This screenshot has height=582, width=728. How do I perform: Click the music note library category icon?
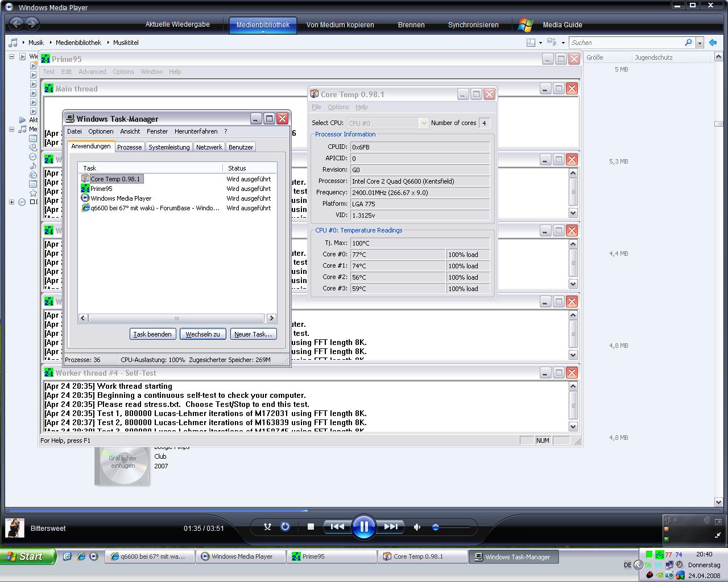(x=13, y=43)
